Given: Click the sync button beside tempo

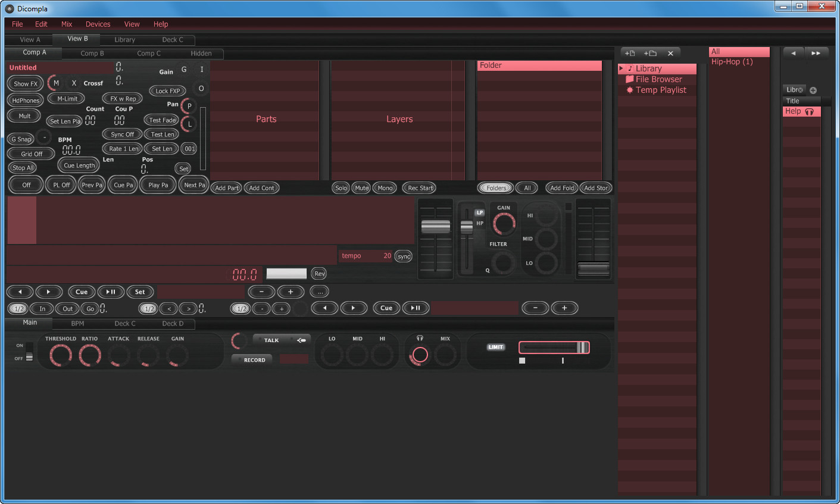Looking at the screenshot, I should point(404,256).
